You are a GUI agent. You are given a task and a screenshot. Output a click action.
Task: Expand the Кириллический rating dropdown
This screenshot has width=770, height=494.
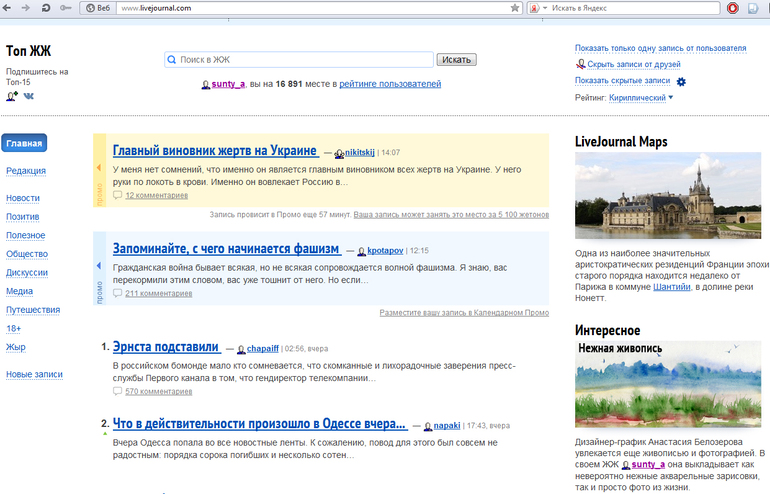pyautogui.click(x=640, y=98)
